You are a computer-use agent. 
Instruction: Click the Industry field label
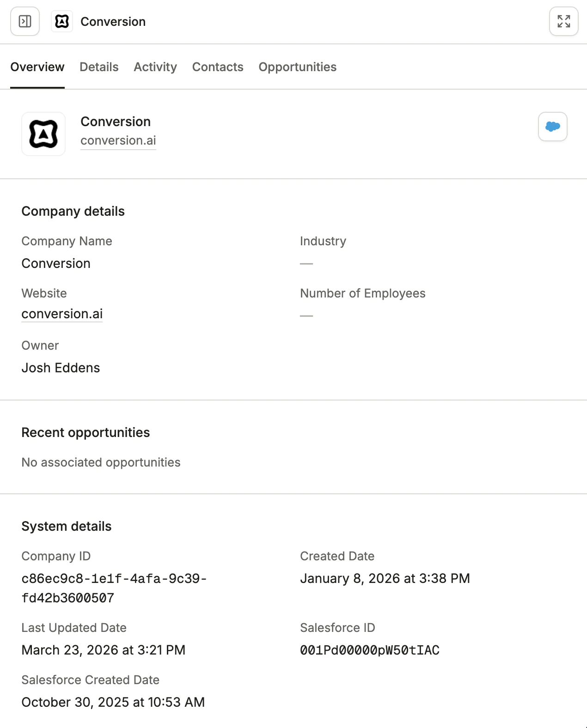(x=323, y=241)
